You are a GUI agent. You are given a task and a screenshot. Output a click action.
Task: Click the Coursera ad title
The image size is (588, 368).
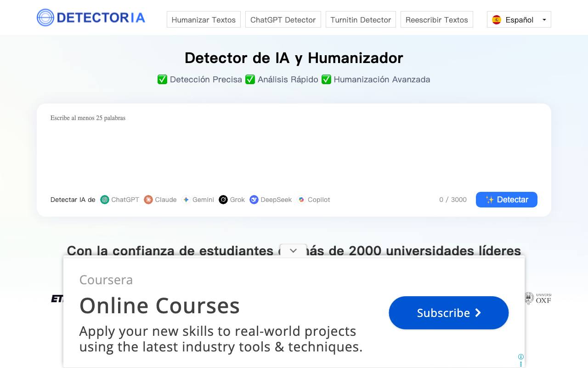[x=106, y=280]
